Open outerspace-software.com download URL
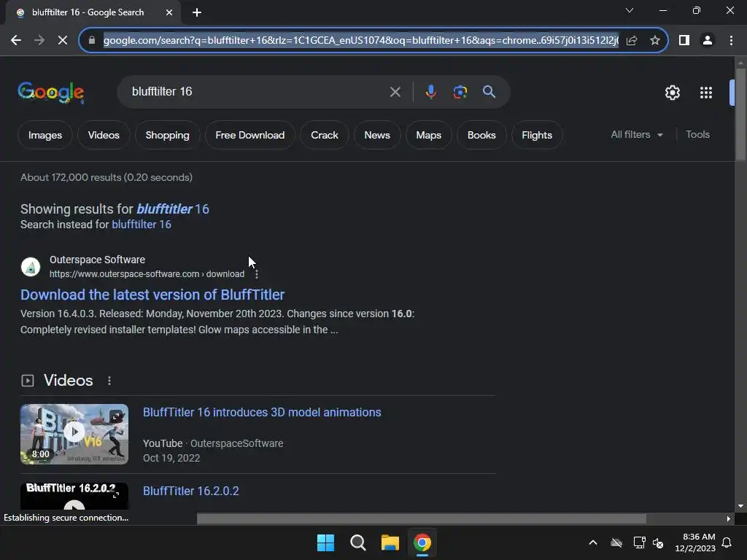The image size is (747, 560). click(x=147, y=274)
